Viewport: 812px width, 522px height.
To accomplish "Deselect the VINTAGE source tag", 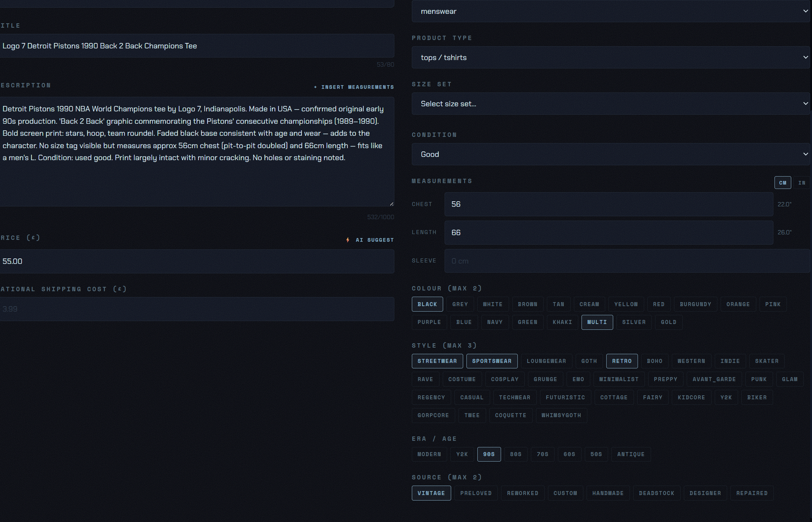I will click(x=431, y=493).
